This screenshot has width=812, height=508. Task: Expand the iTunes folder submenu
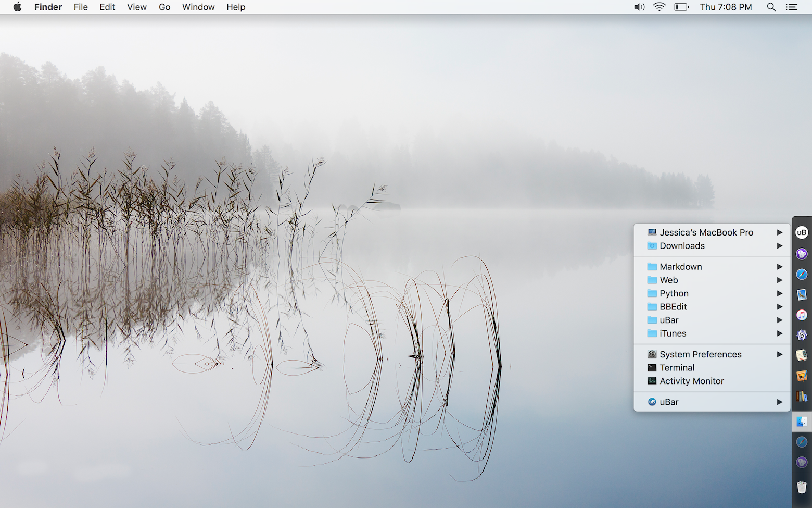click(712, 333)
